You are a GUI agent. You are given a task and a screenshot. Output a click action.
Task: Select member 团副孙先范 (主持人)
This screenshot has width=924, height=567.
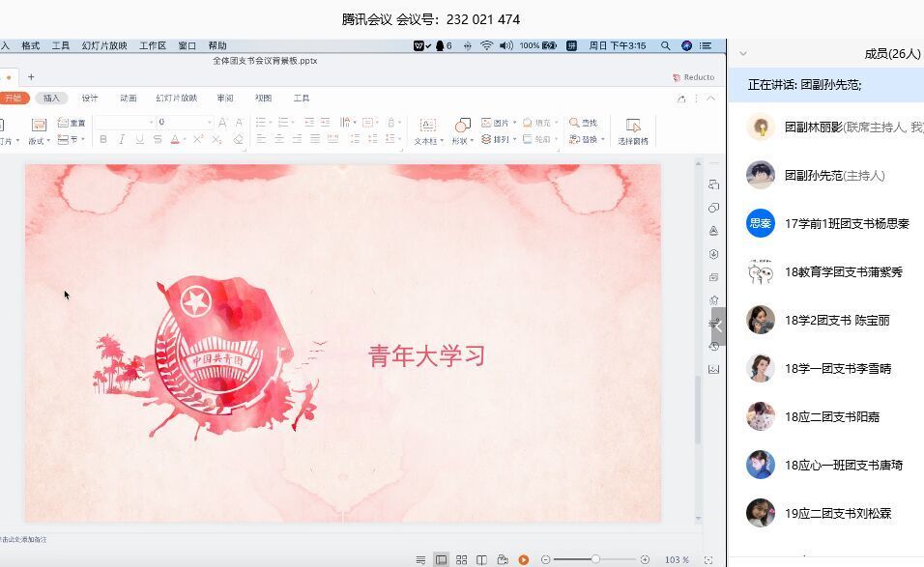(833, 175)
